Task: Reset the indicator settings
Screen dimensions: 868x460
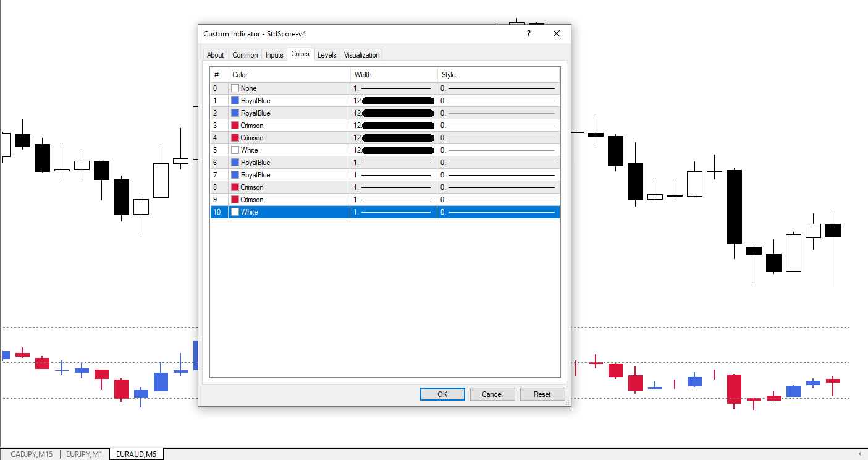Action: (542, 394)
